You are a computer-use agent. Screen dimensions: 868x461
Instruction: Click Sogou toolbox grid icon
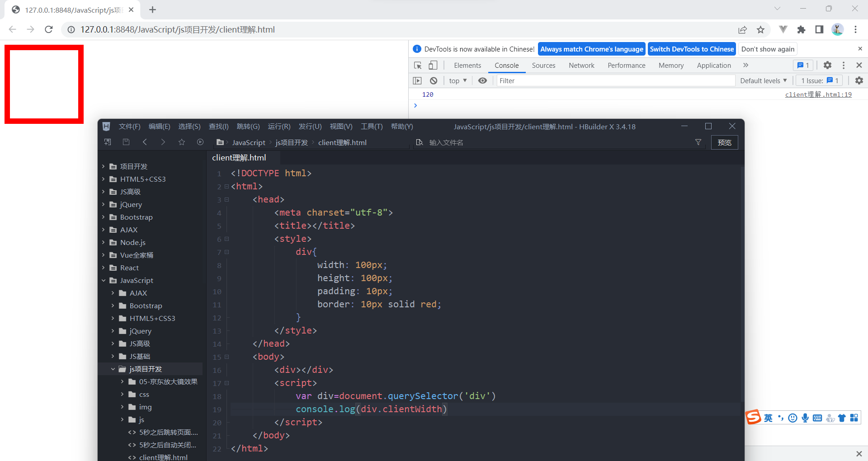point(854,418)
